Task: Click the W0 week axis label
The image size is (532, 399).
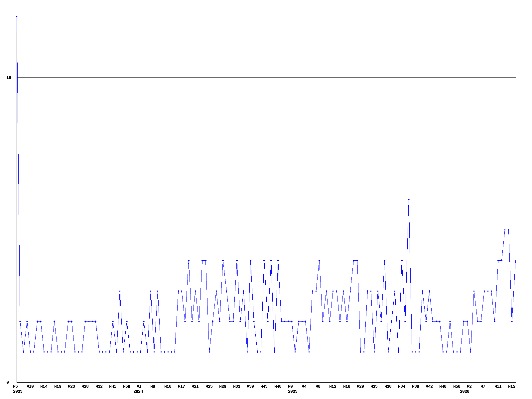Action: [x=290, y=386]
